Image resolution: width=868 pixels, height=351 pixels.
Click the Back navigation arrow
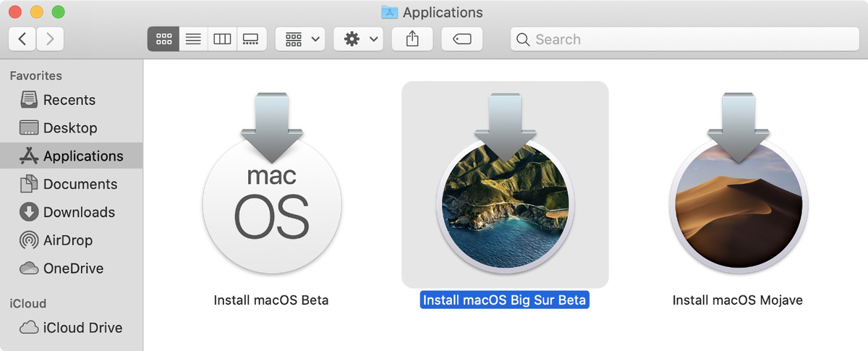coord(22,39)
